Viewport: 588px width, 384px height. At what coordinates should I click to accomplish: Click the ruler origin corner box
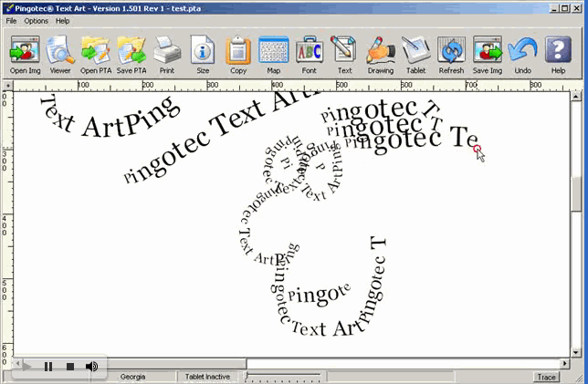coord(8,86)
